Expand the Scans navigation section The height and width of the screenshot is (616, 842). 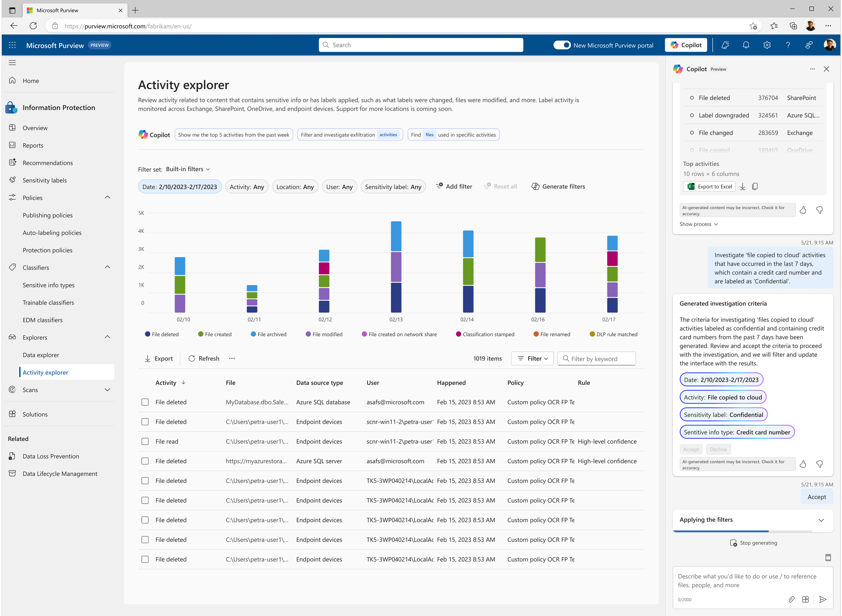click(107, 390)
